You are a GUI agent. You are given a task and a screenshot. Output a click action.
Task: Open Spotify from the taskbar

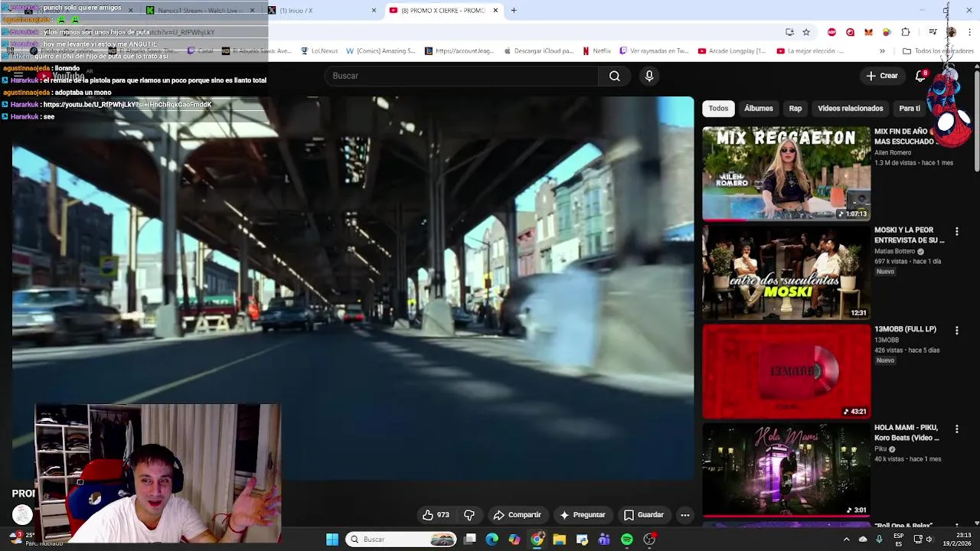click(627, 540)
